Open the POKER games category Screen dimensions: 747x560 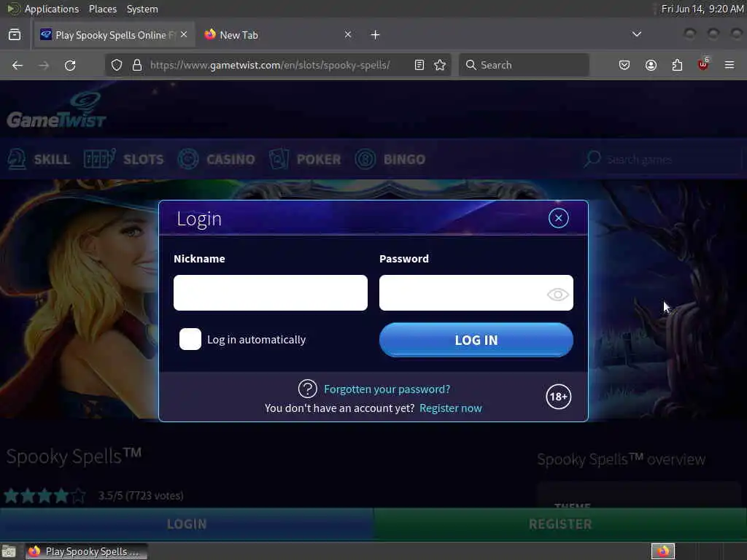click(305, 159)
